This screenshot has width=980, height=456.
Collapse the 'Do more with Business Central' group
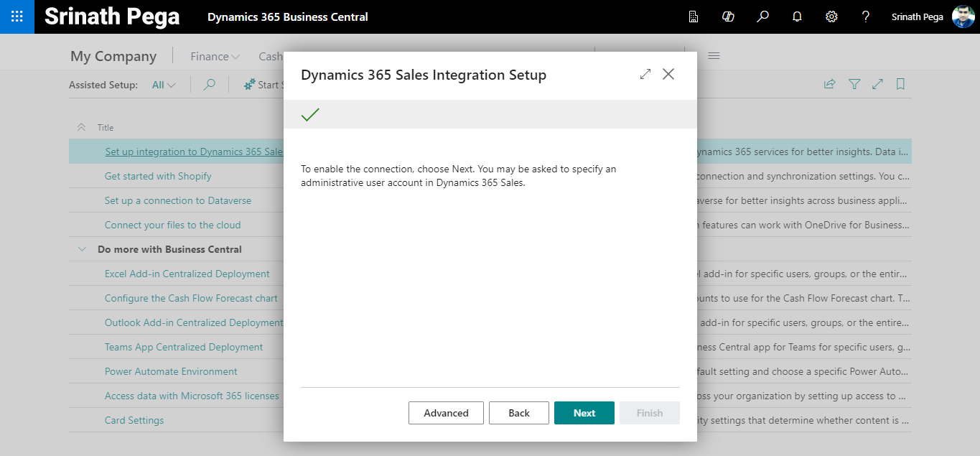(x=81, y=249)
